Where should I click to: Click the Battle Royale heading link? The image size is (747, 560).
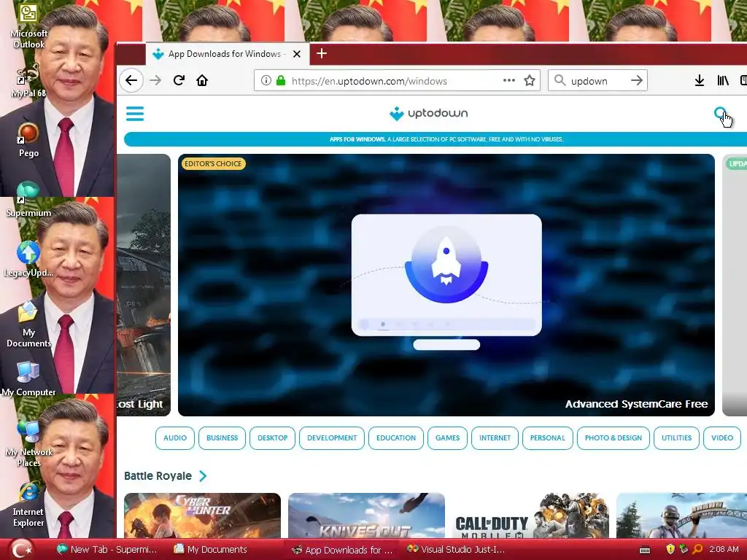[158, 475]
